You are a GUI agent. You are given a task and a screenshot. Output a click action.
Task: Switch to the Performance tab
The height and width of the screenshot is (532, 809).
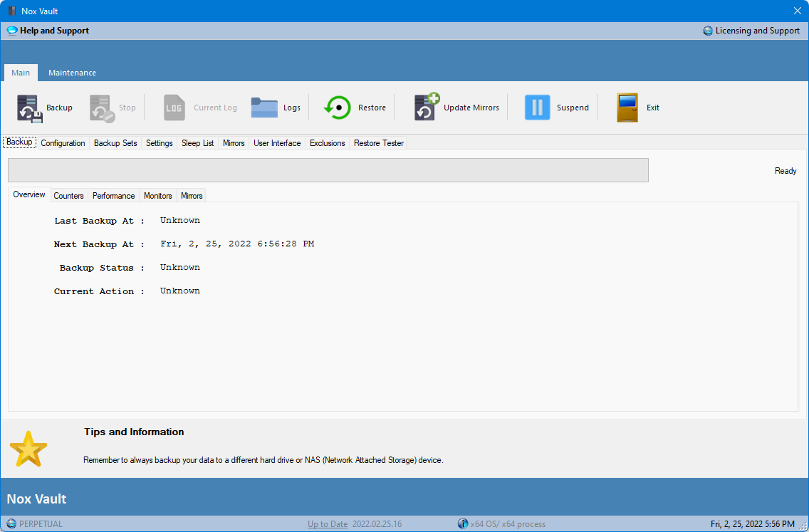(113, 196)
